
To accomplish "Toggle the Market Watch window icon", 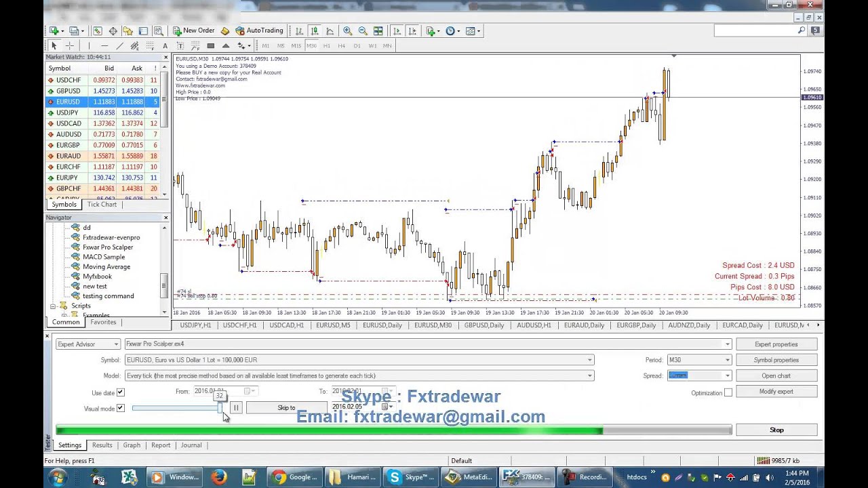I will (98, 30).
